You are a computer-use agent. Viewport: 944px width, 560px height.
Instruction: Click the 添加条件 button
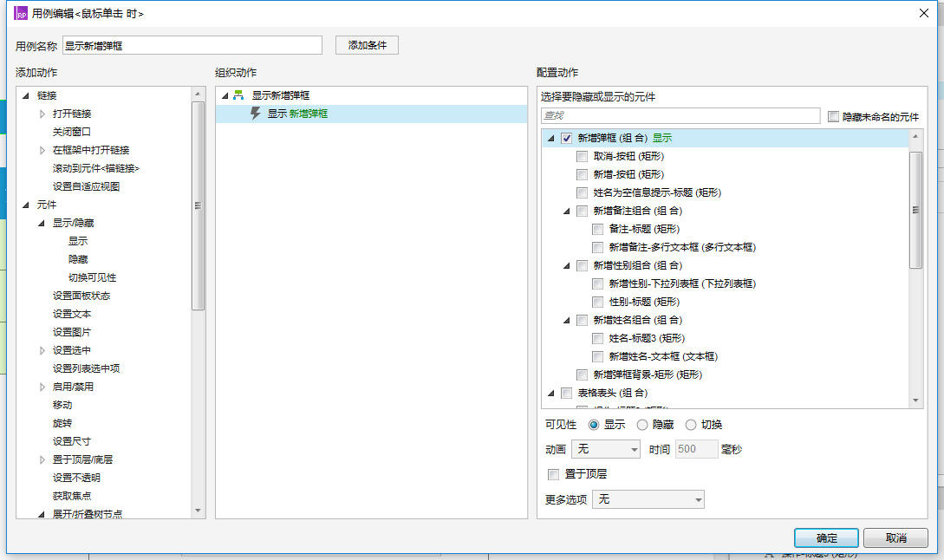tap(368, 45)
